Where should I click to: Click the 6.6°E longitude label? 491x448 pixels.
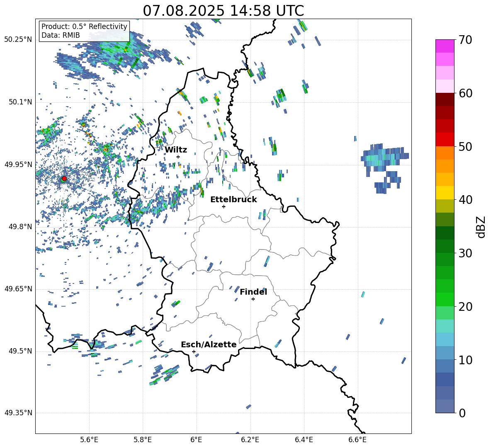pyautogui.click(x=357, y=440)
